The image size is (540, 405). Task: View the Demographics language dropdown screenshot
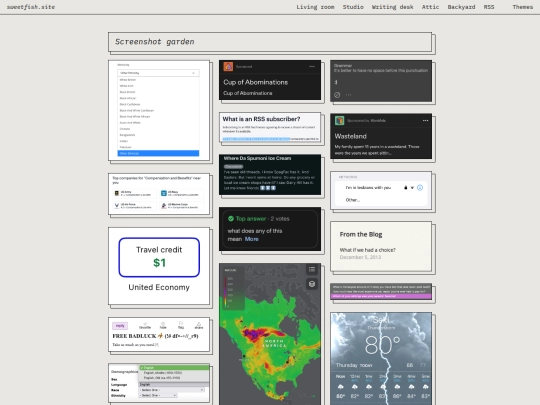click(159, 382)
